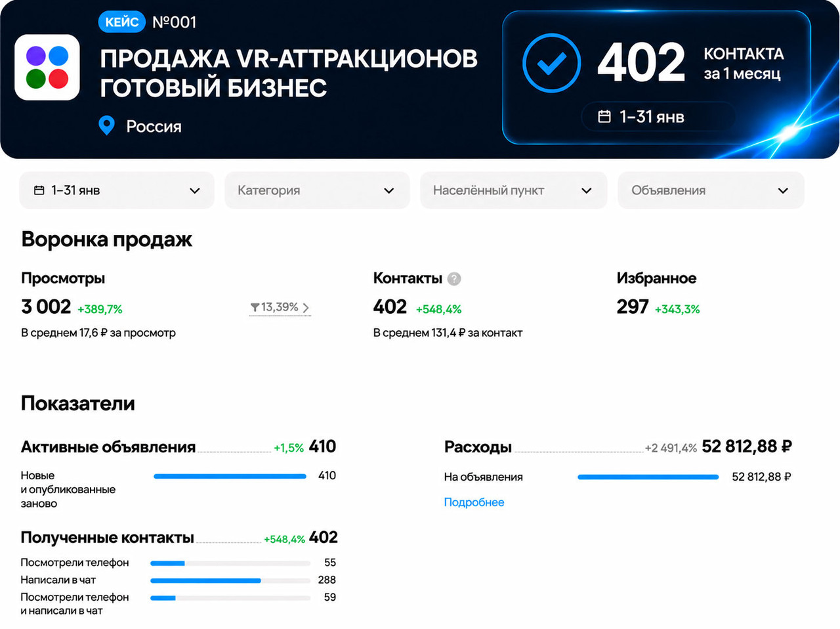Click the Посмотрели телефон и написали в чат bar

point(230,597)
